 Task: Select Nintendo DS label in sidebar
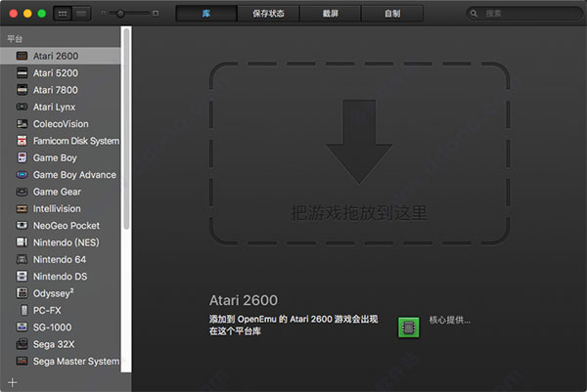click(60, 277)
